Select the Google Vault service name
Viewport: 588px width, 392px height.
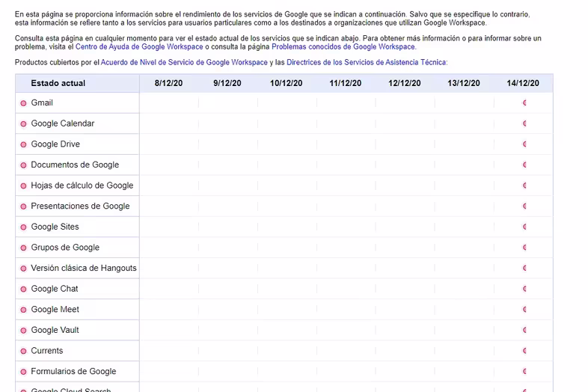[x=55, y=330]
